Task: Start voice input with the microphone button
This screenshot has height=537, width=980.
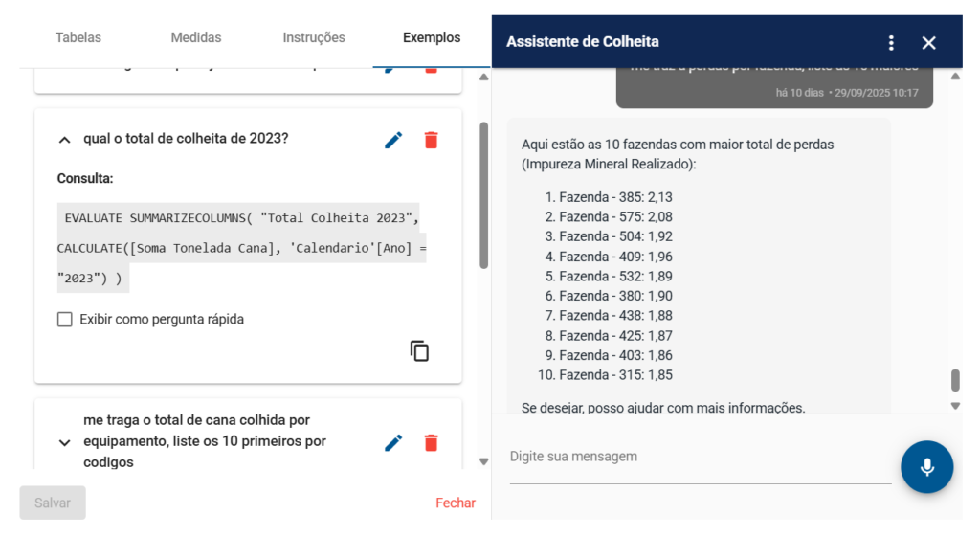Action: tap(926, 467)
